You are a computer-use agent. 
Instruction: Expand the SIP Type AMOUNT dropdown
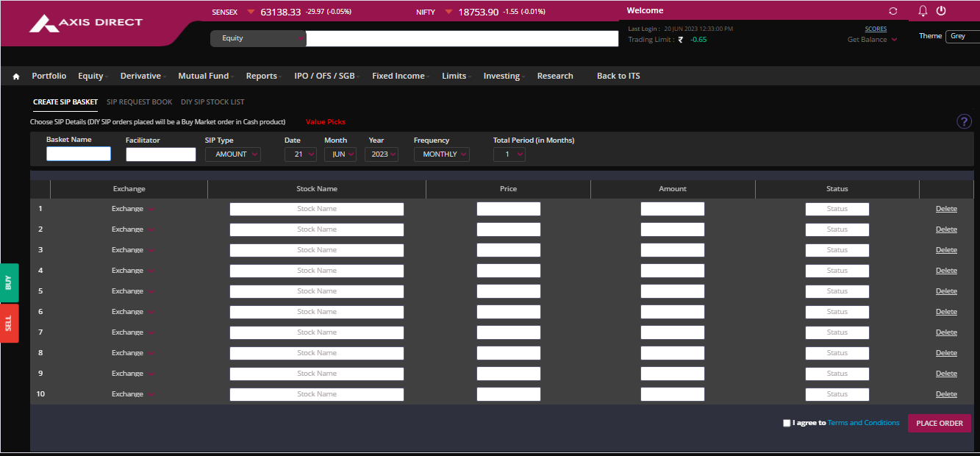click(233, 154)
